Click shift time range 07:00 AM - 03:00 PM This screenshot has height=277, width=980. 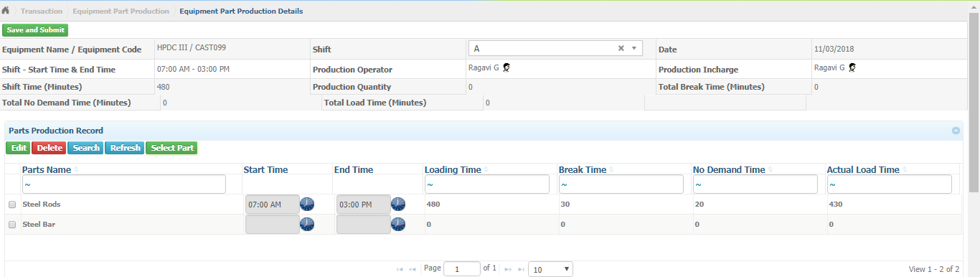click(193, 69)
